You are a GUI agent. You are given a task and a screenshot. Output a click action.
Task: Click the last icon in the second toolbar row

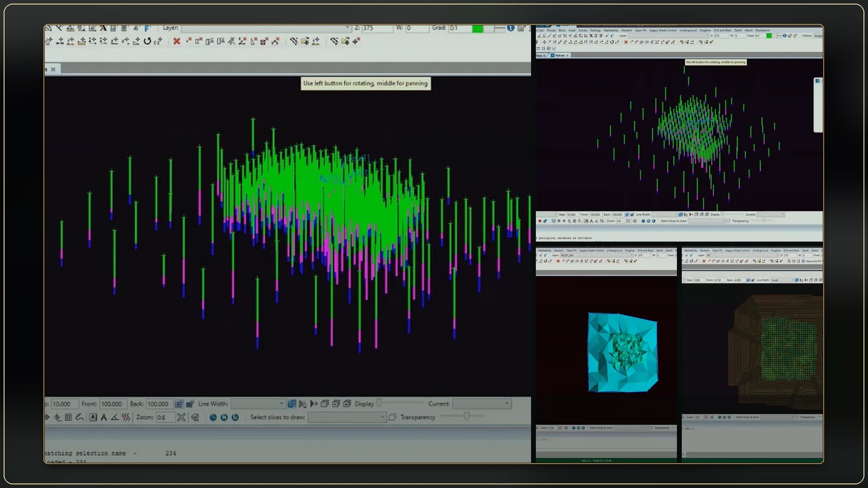tap(356, 41)
